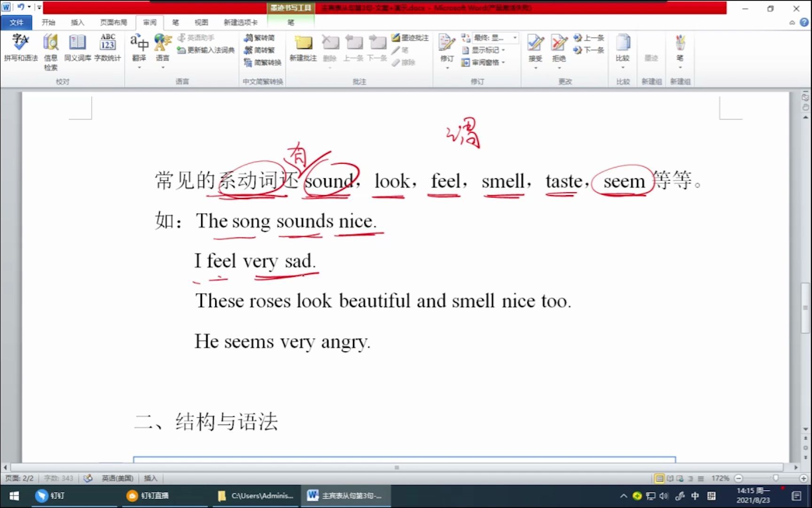Open Windows Start menu
The width and height of the screenshot is (812, 508).
click(x=14, y=496)
